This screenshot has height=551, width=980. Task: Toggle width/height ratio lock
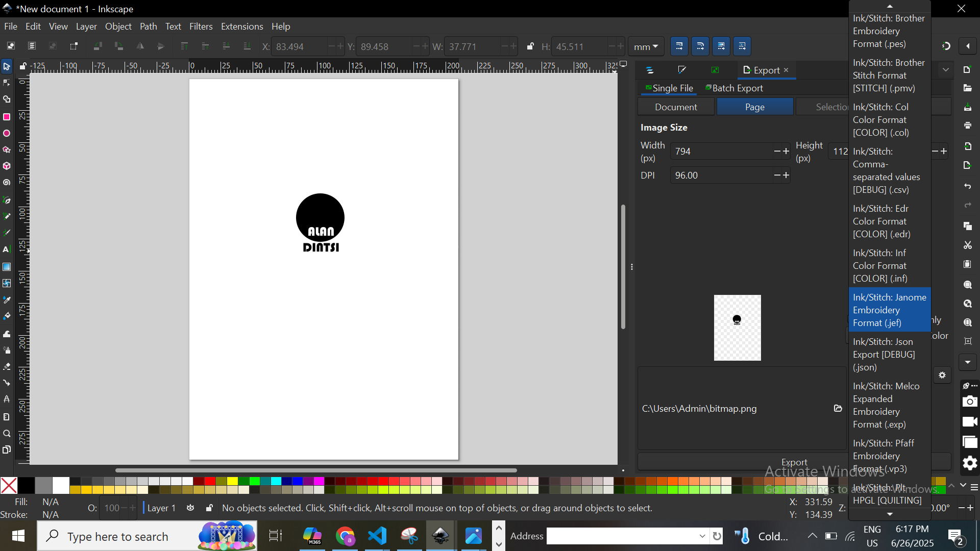530,46
